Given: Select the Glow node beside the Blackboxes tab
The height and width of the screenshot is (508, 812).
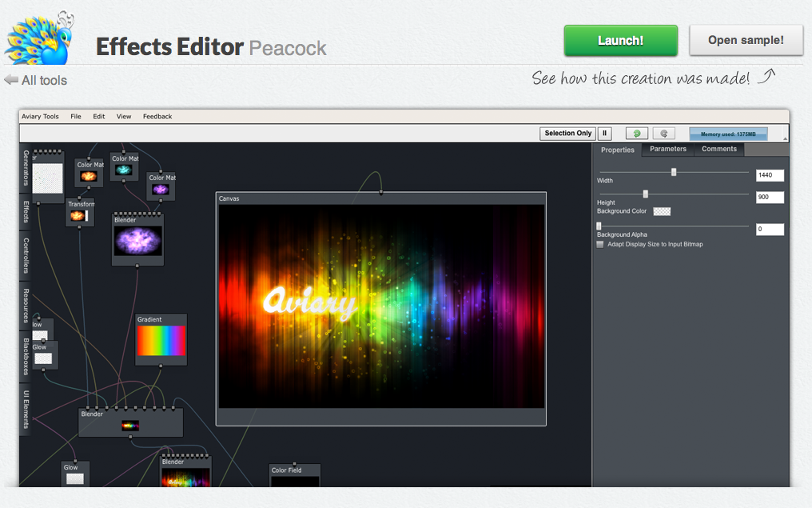Looking at the screenshot, I should (44, 355).
